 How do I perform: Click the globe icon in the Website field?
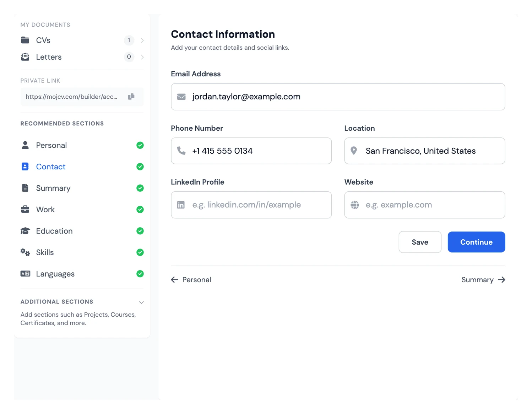[355, 205]
